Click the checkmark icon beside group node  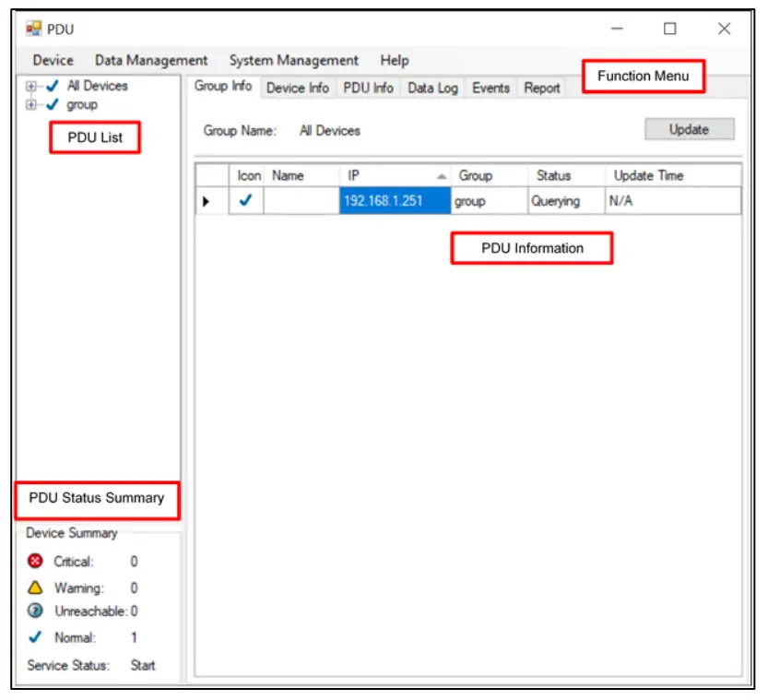pyautogui.click(x=53, y=104)
